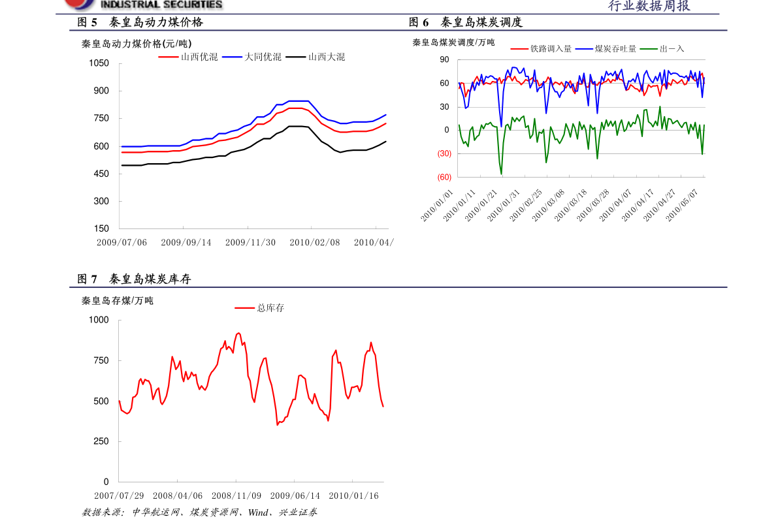Viewport: 778px width, 532px height.
Task: Click the blue 大同优混 legend entry
Action: point(251,57)
